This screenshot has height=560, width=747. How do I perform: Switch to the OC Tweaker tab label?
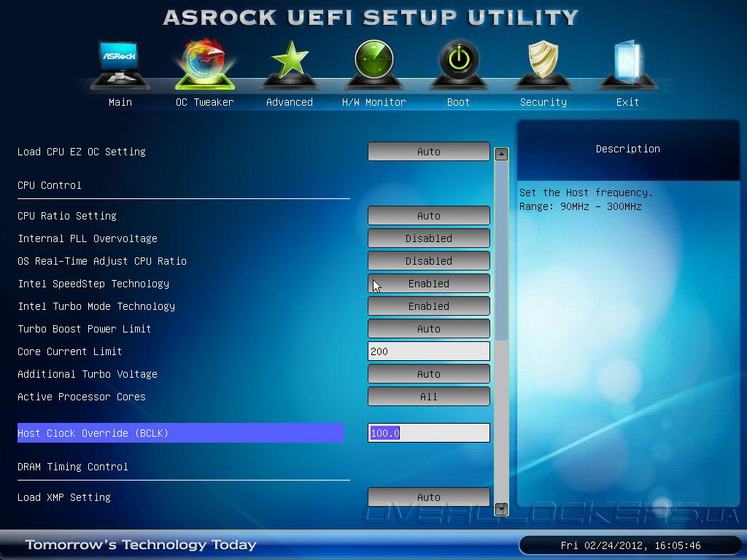tap(205, 102)
